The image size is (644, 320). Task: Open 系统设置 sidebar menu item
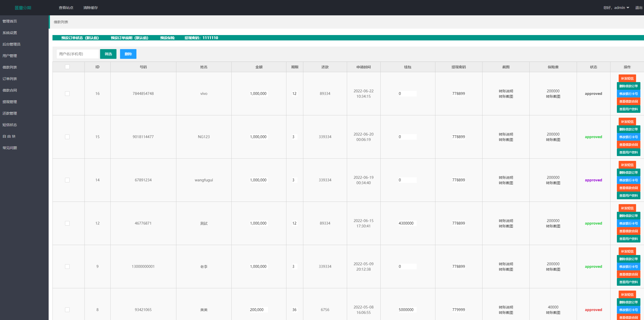pyautogui.click(x=10, y=33)
